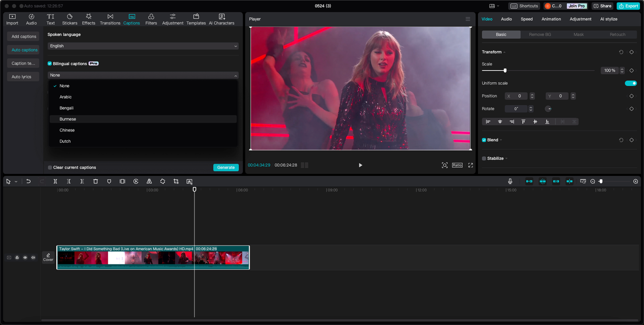This screenshot has height=325, width=644.
Task: Click the Mirror flip icon
Action: click(149, 181)
